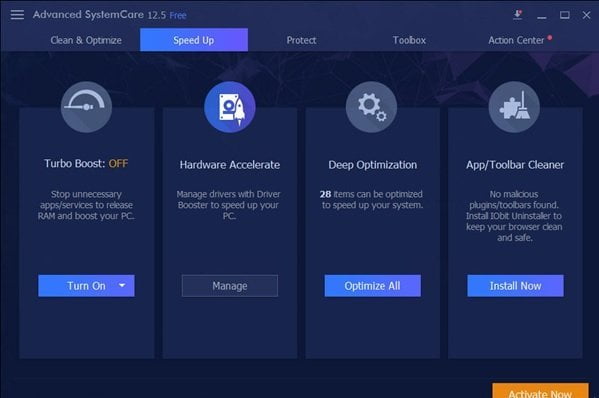Click the App/Toolbar Cleaner puzzle broom icon

(514, 107)
